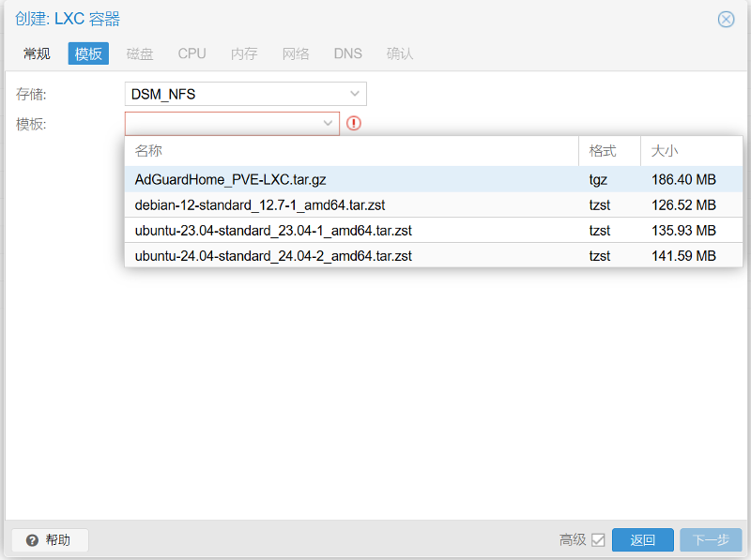751x560 pixels.
Task: Expand the storage selection combo box
Action: coord(355,93)
